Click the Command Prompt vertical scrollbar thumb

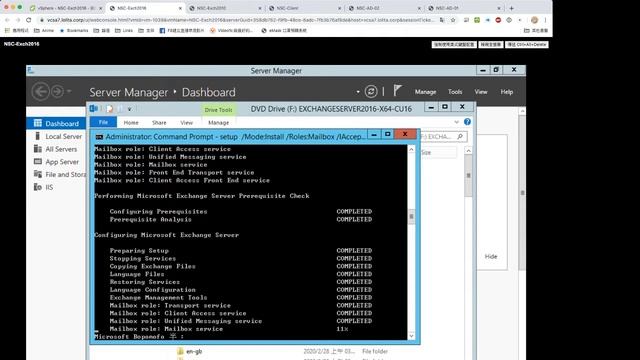point(411,216)
